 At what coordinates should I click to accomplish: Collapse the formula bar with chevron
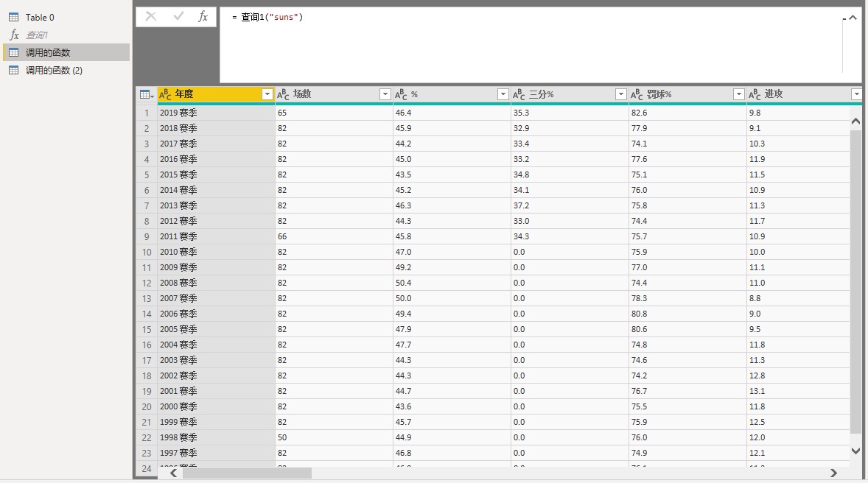click(853, 18)
